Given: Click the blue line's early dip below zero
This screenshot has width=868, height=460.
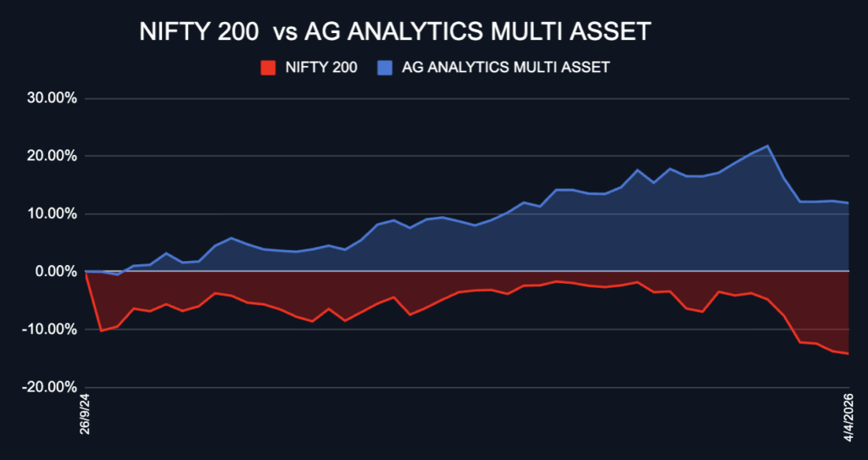Looking at the screenshot, I should click(118, 274).
